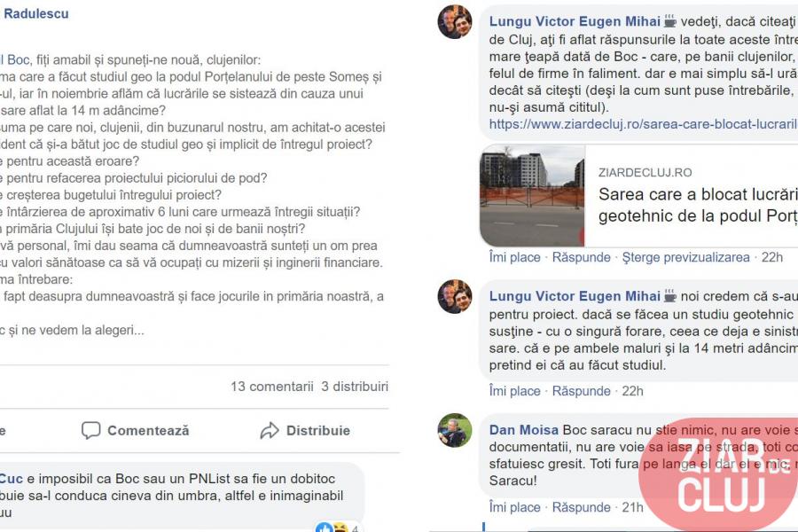Click the Comentează speech bubble icon
Viewport: 798px width, 532px height.
pos(90,430)
